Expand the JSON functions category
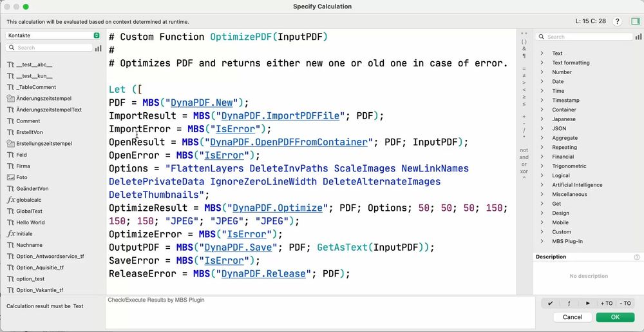Image resolution: width=644 pixels, height=332 pixels. pos(542,128)
